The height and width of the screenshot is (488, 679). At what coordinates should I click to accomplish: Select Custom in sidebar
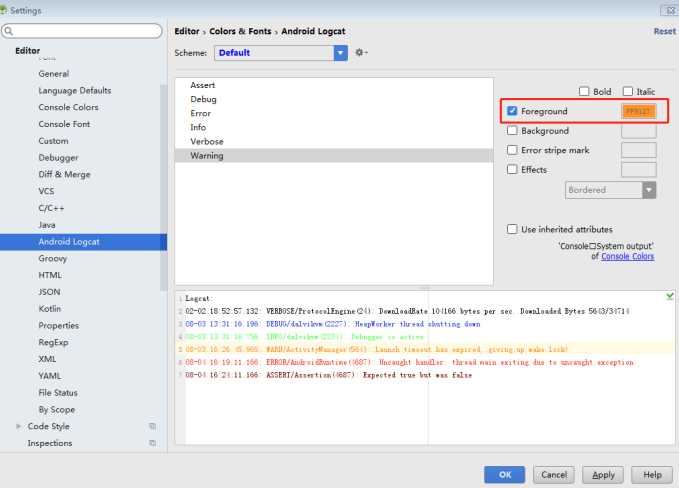click(53, 141)
